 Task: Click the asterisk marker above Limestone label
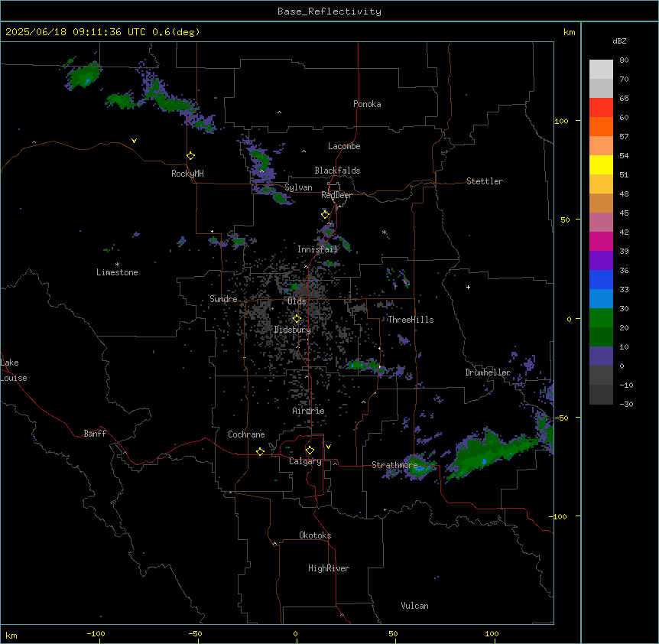117,265
